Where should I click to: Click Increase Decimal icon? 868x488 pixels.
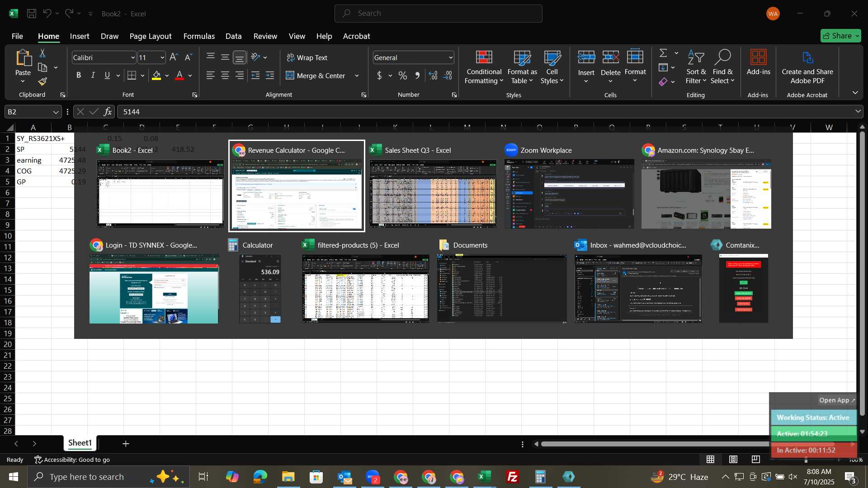point(433,75)
